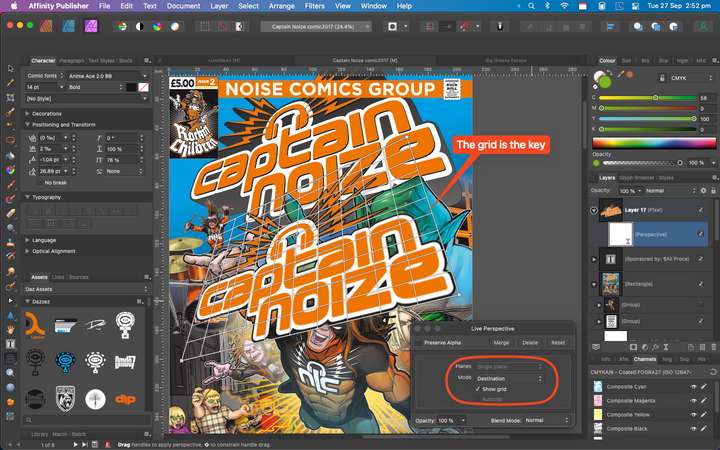Image resolution: width=720 pixels, height=450 pixels.
Task: Open the Layer menu
Action: click(219, 6)
